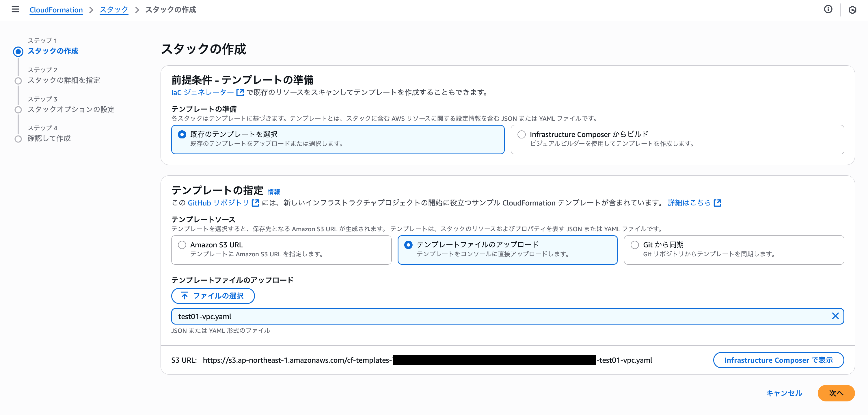Select the Amazon S3 URL template source
This screenshot has height=415, width=868.
[182, 245]
